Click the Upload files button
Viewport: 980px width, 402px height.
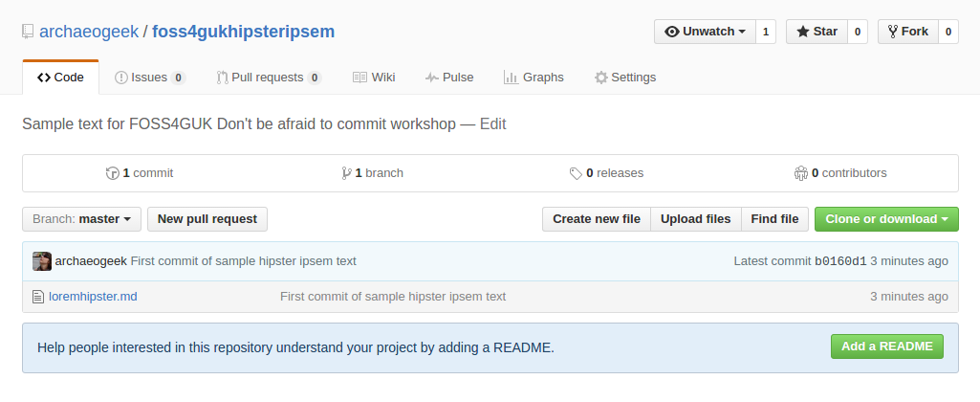(x=696, y=219)
